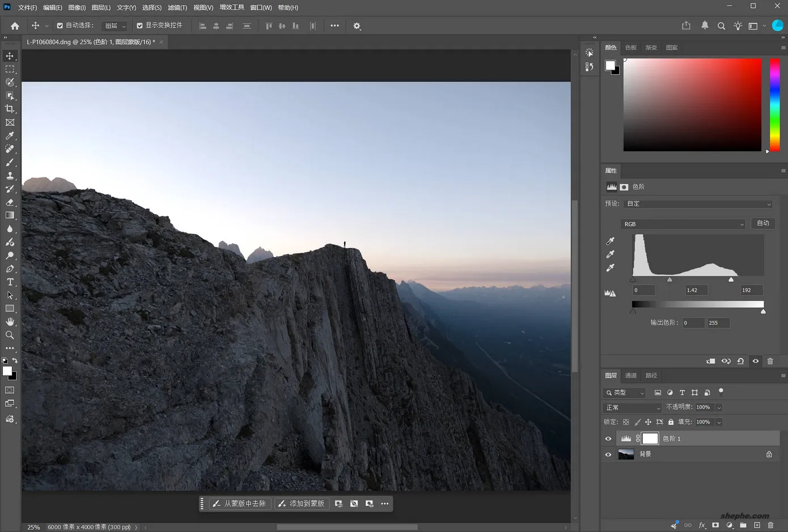Click the 添加到蒙版 button
Image resolution: width=788 pixels, height=532 pixels.
pos(302,504)
